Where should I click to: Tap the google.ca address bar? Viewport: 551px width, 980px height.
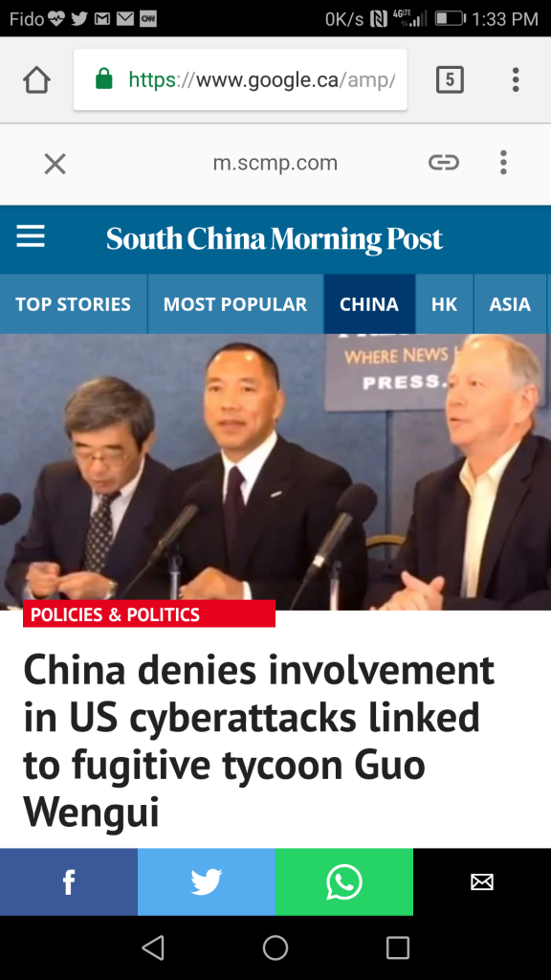240,80
